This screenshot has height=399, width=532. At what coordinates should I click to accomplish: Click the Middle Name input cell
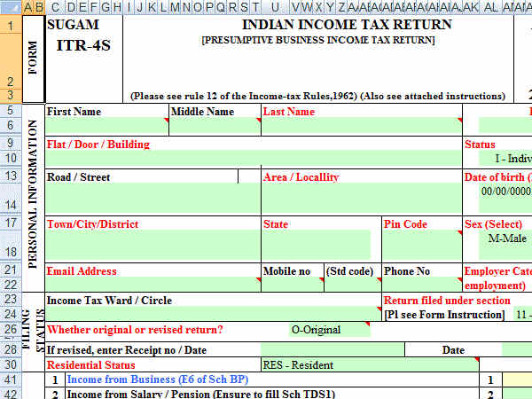214,126
